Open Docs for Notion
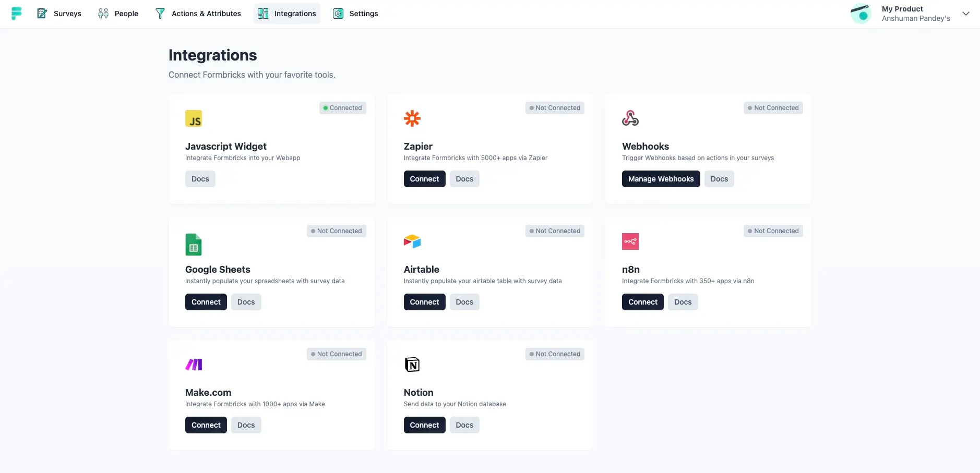Image resolution: width=980 pixels, height=473 pixels. tap(464, 425)
